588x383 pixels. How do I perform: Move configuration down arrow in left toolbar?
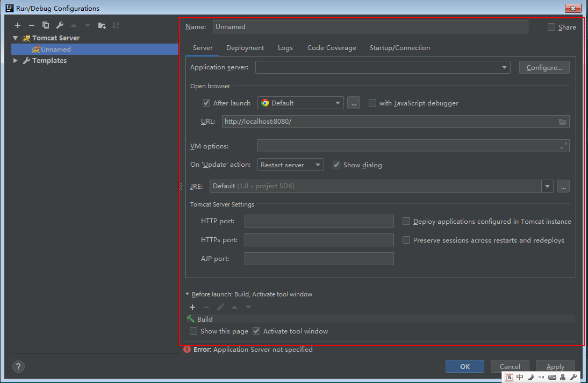pos(88,25)
